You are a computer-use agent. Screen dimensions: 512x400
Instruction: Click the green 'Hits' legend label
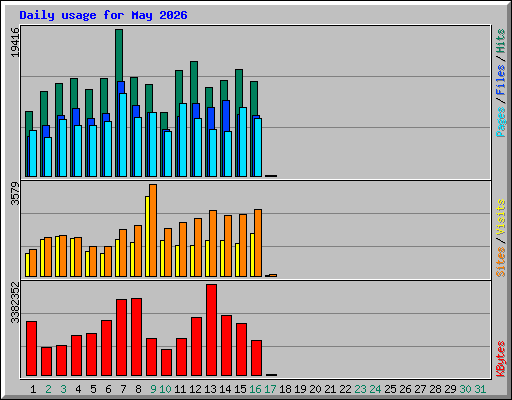pyautogui.click(x=500, y=41)
